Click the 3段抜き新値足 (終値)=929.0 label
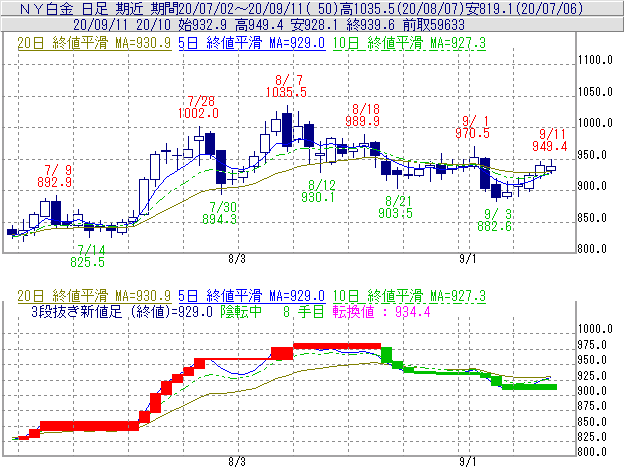The width and height of the screenshot is (624, 474). click(122, 311)
